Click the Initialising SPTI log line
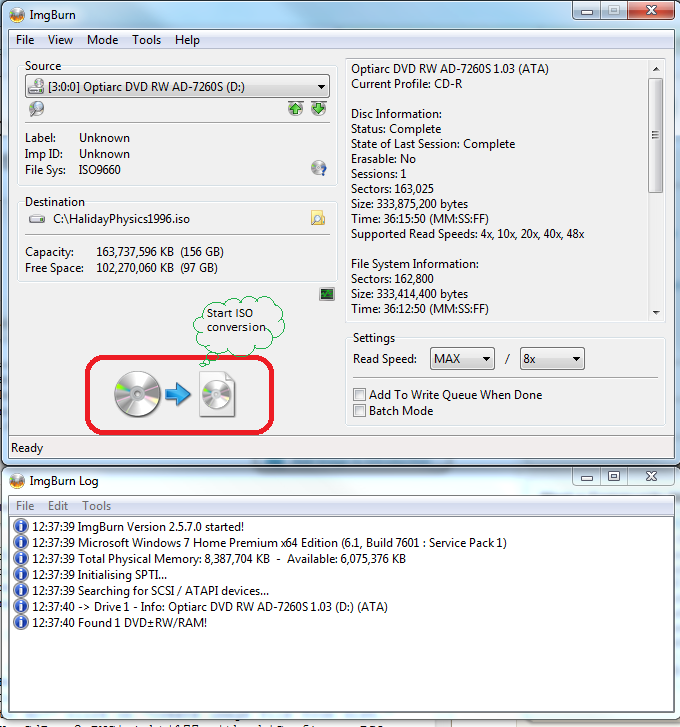Image resolution: width=680 pixels, height=727 pixels. click(99, 574)
